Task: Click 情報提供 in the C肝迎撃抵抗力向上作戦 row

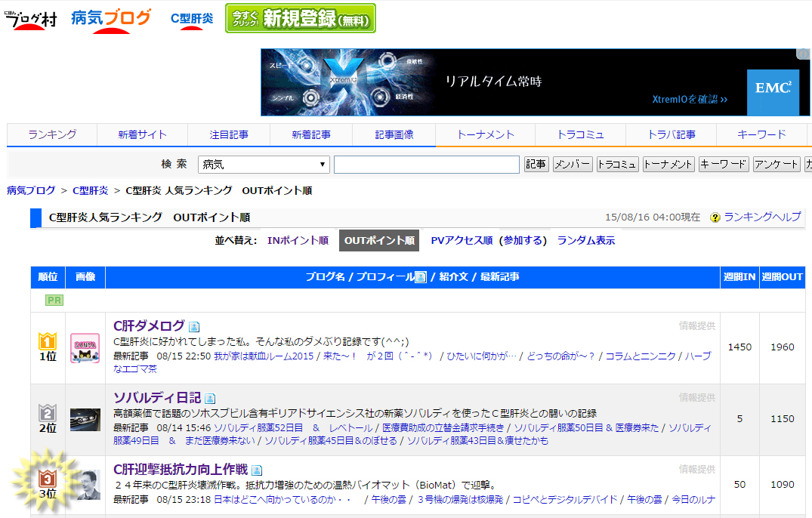Action: click(x=697, y=469)
